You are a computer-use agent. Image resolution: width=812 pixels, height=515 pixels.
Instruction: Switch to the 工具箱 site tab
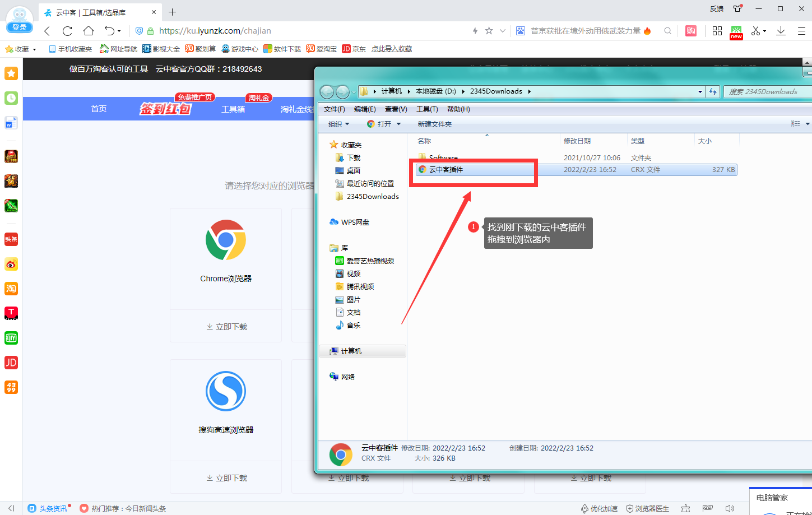pyautogui.click(x=233, y=109)
